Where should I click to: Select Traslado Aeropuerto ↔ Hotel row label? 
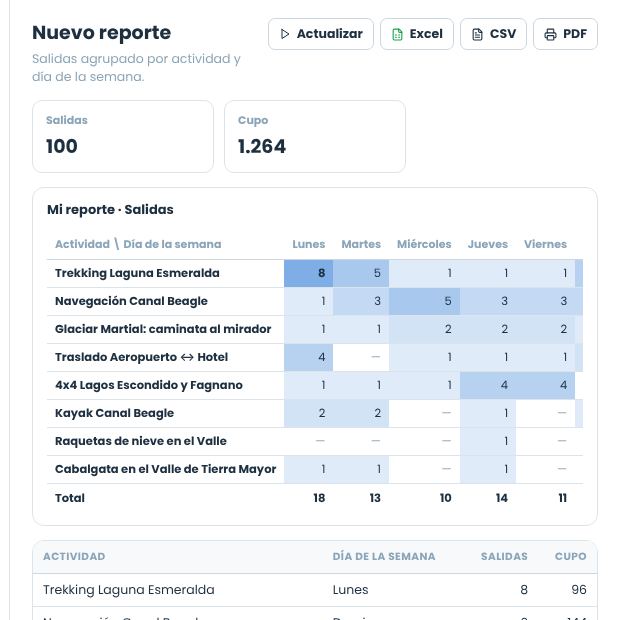coord(141,357)
